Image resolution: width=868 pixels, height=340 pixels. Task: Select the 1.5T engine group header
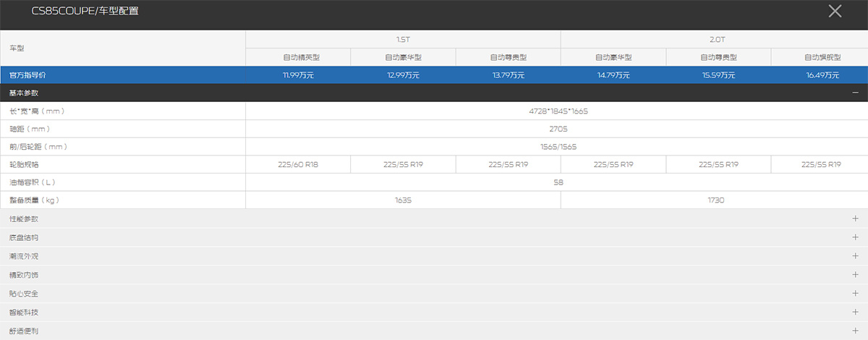[403, 39]
